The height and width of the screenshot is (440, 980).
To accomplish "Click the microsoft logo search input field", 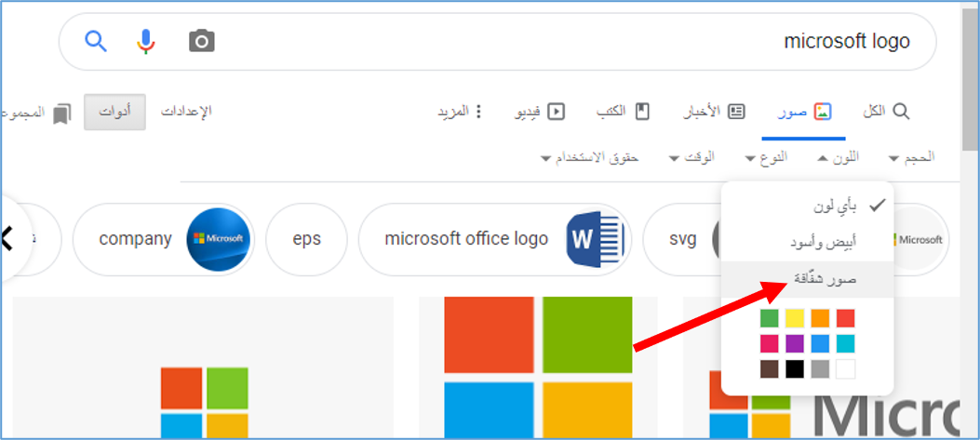I will click(x=562, y=42).
